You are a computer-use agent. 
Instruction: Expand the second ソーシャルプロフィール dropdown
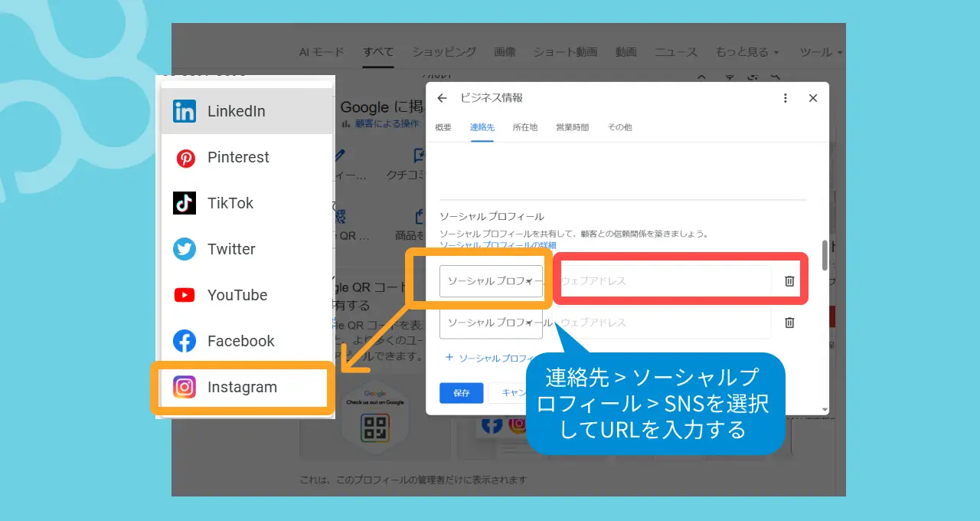click(x=491, y=323)
